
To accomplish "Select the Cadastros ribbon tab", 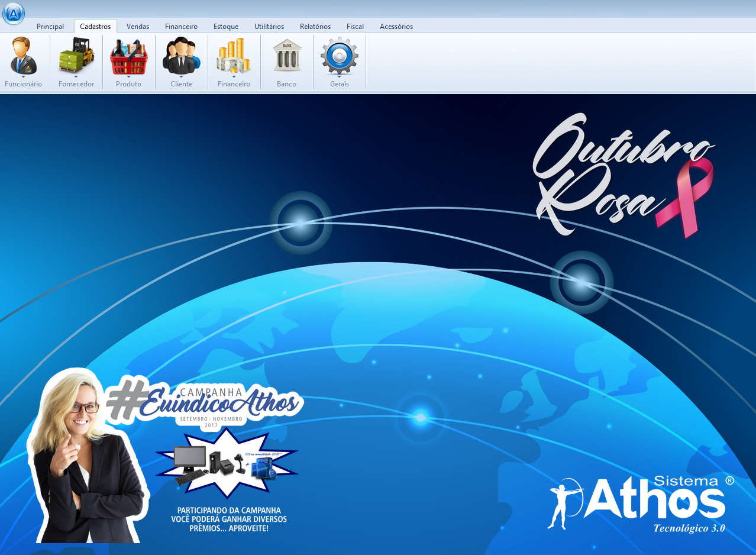I will click(95, 27).
